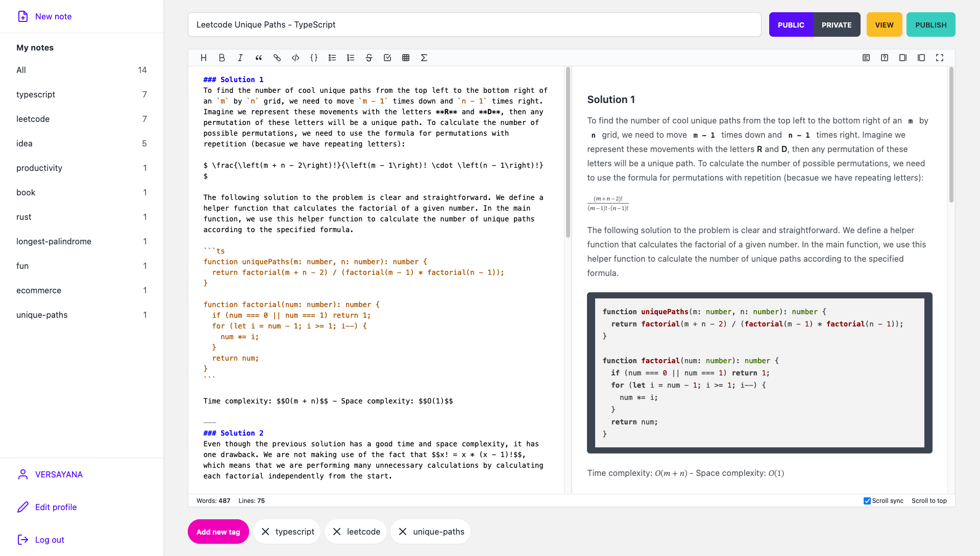Open the leetcode notes category

[33, 119]
